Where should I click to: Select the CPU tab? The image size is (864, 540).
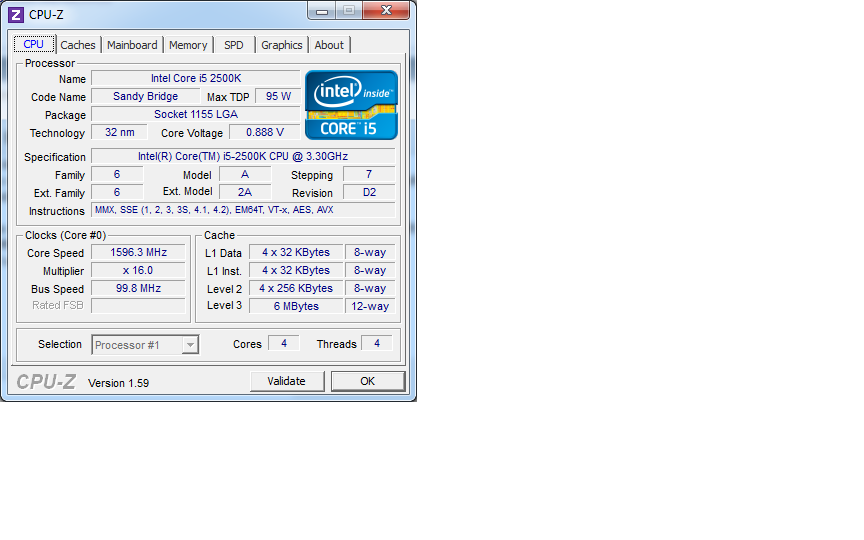tap(34, 44)
